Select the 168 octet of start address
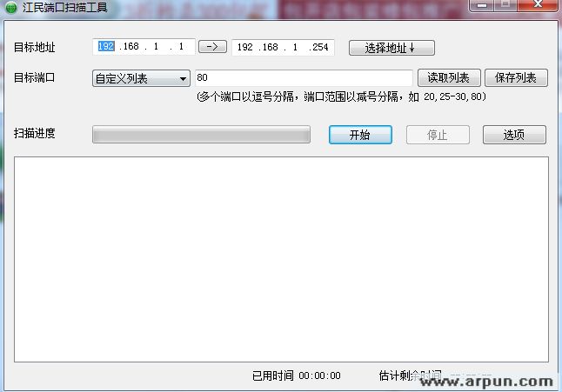 coord(130,47)
